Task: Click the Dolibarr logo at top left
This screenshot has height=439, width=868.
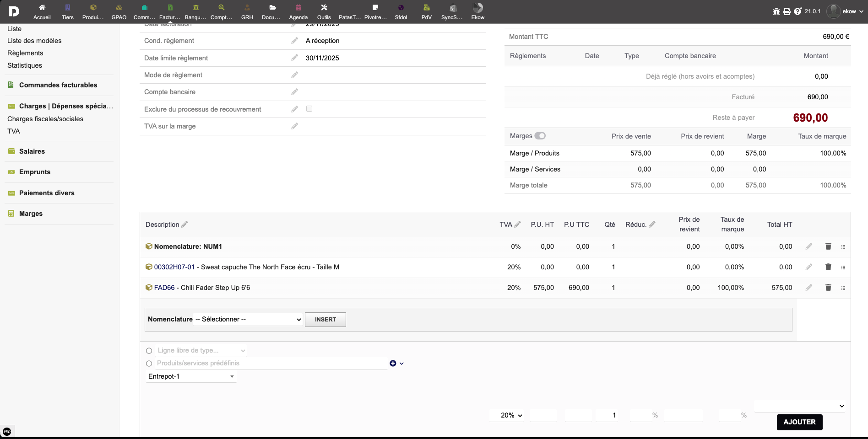Action: (x=14, y=11)
